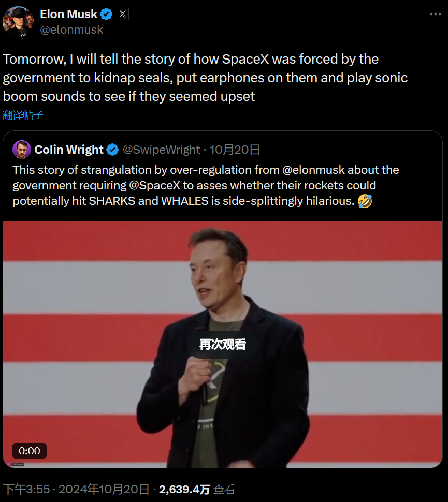The width and height of the screenshot is (448, 502).
Task: Click Colin Wright's blue verified checkmark
Action: pyautogui.click(x=112, y=150)
